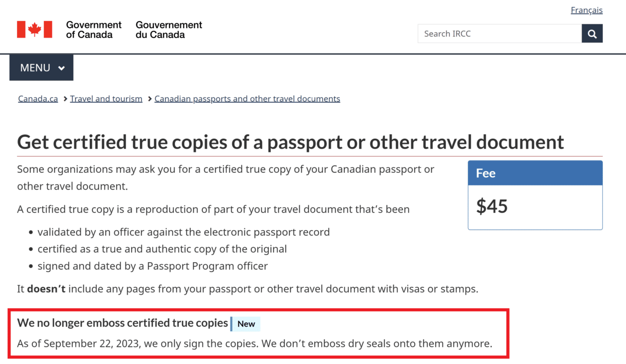Click the Canadian flag logo
This screenshot has height=364, width=626.
click(34, 29)
